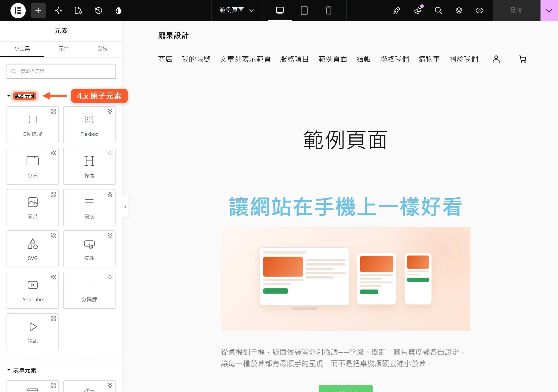Select the 全域 tab

[103, 49]
